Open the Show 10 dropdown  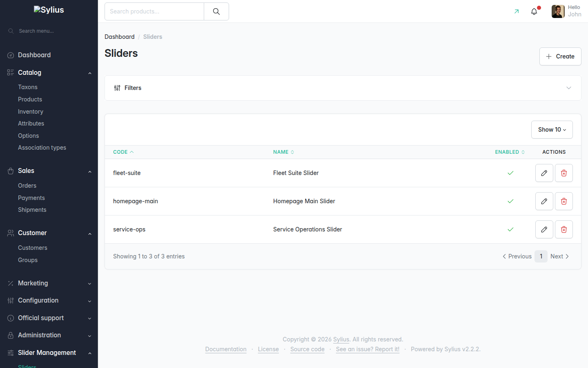pyautogui.click(x=552, y=130)
